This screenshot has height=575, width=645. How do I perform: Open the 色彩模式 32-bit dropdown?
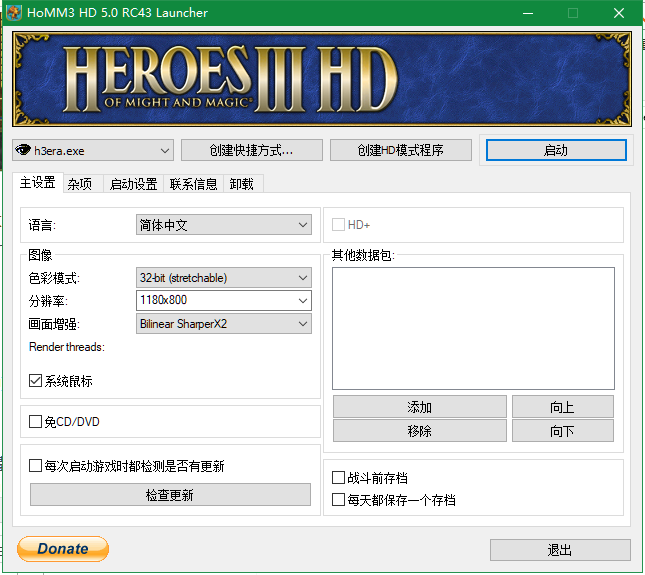(x=224, y=277)
